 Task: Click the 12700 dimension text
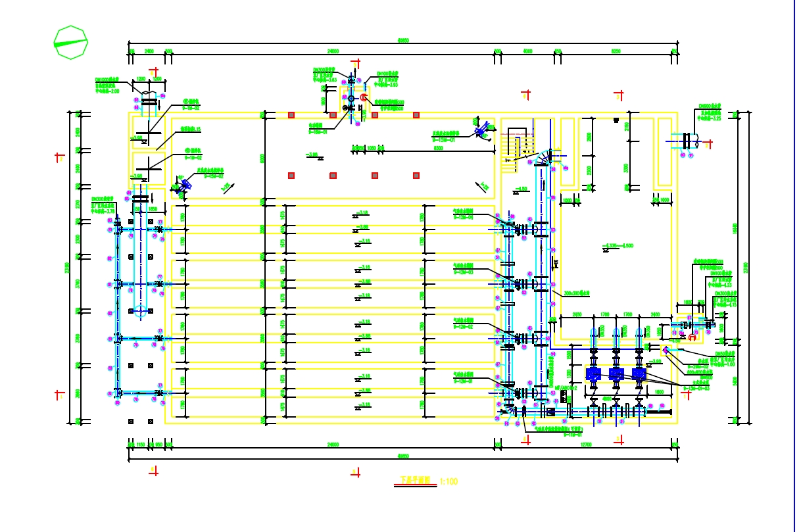[586, 445]
